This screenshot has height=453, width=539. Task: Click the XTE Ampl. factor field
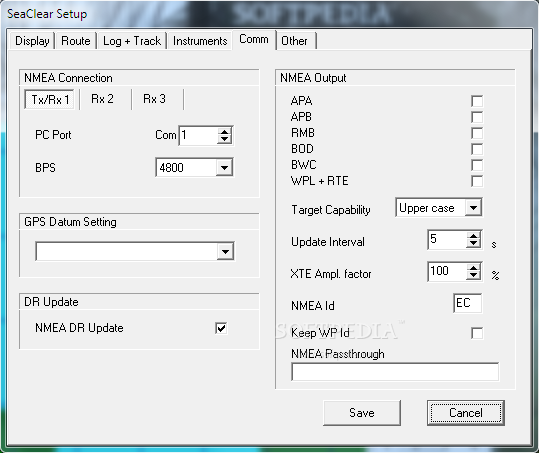[x=447, y=272]
